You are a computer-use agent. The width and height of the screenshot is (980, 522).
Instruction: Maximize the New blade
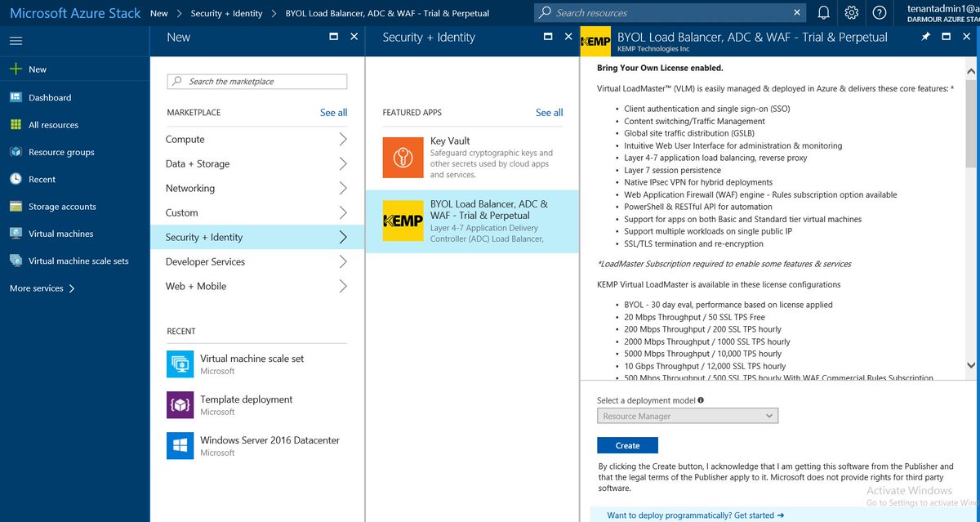coord(333,37)
